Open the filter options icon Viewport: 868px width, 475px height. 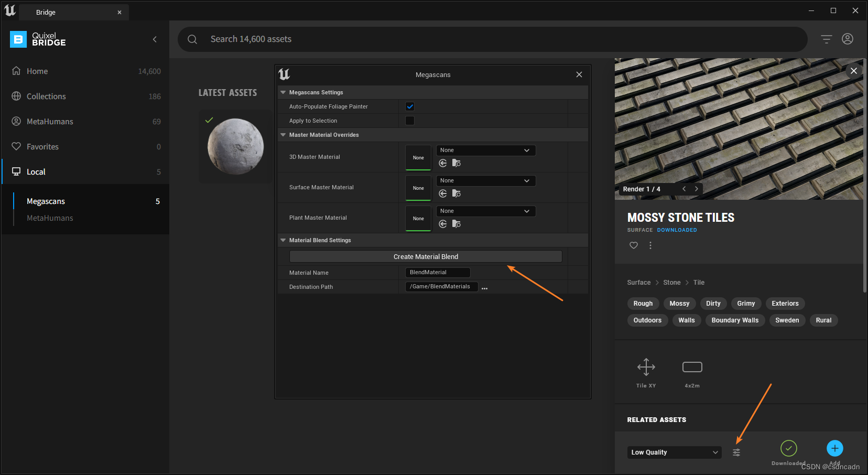(827, 39)
